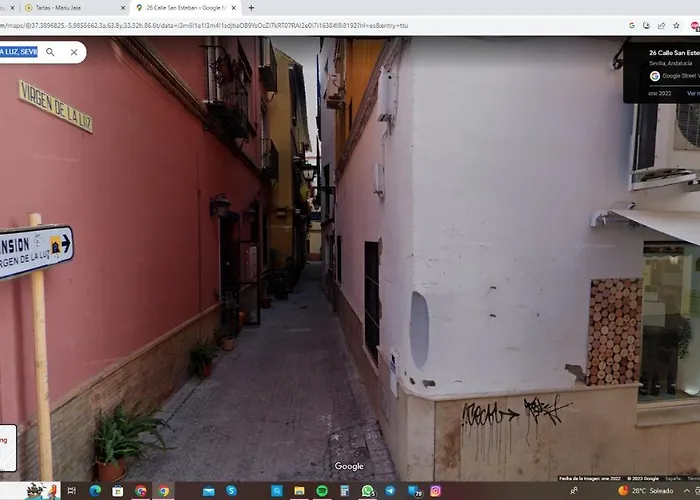Close the Tartas - Manu Jara tab
Image resolution: width=700 pixels, height=500 pixels.
coord(123,8)
